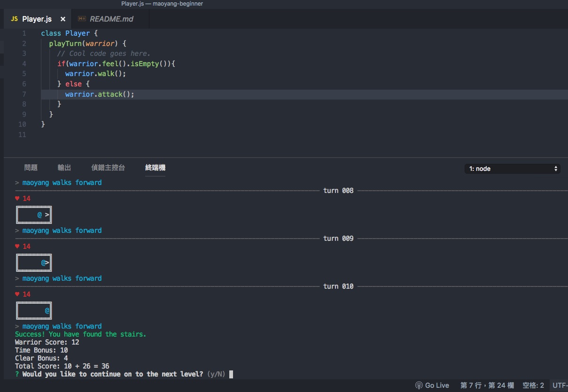
Task: Show the 問題 (Problems) panel
Action: coord(31,168)
